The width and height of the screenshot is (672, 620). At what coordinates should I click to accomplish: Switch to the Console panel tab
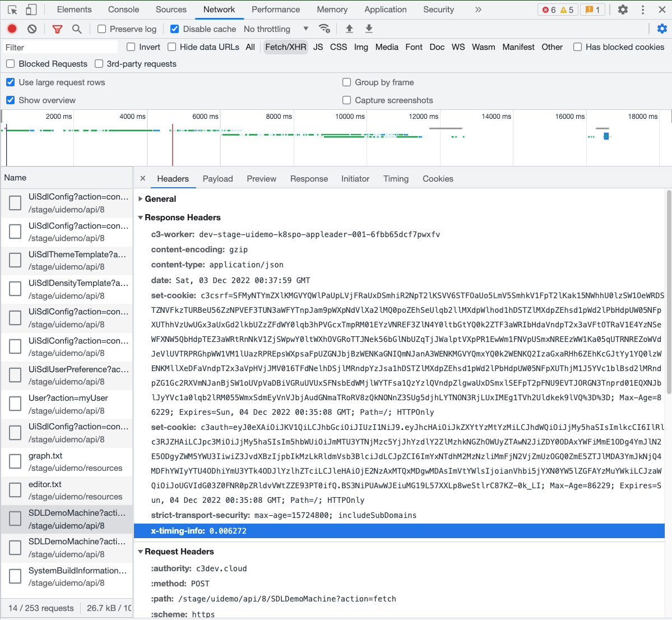(x=123, y=10)
